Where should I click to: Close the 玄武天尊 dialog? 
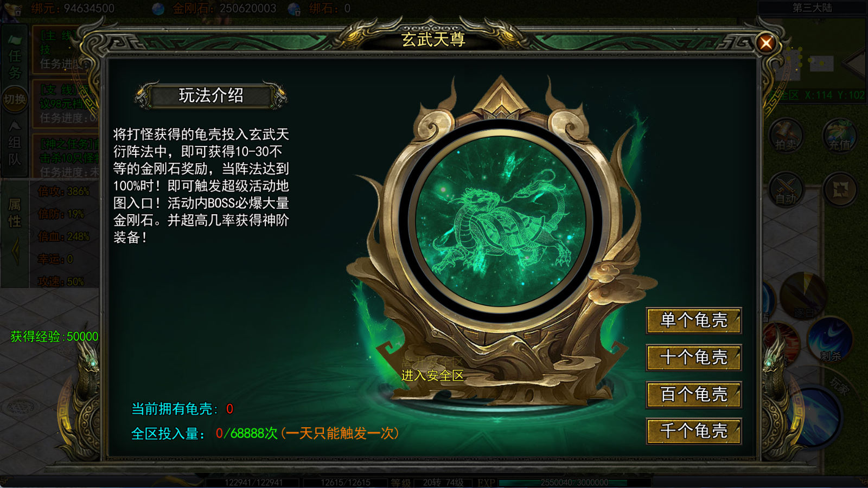[766, 43]
